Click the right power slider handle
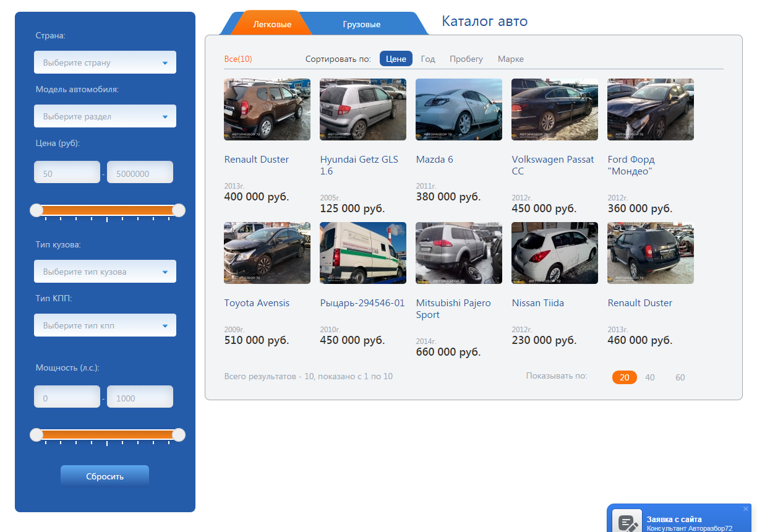 [179, 435]
